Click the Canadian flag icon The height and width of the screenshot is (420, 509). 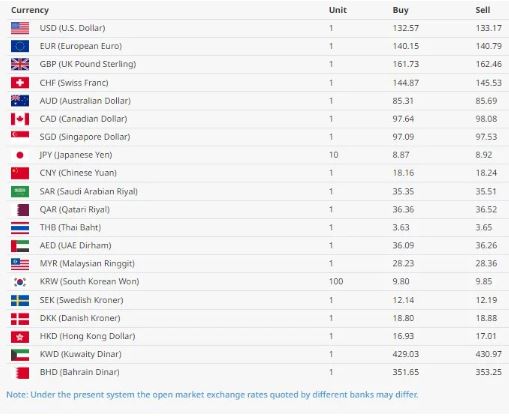coord(20,119)
